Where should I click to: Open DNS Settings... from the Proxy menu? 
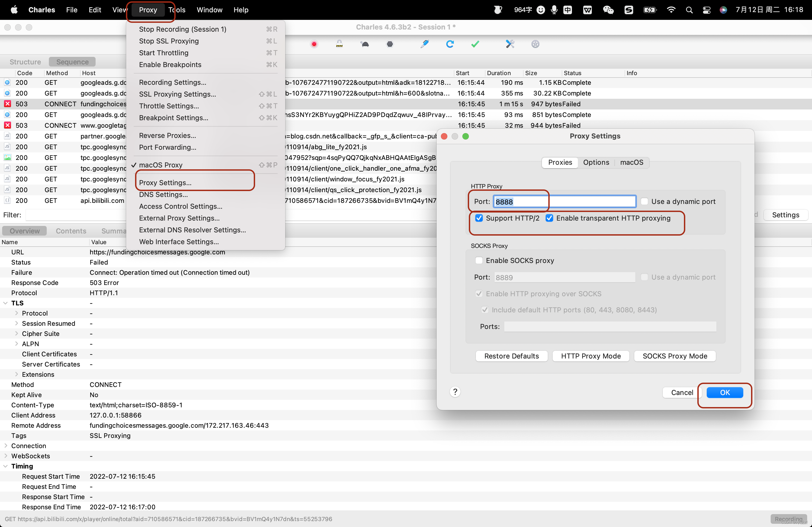(205, 195)
